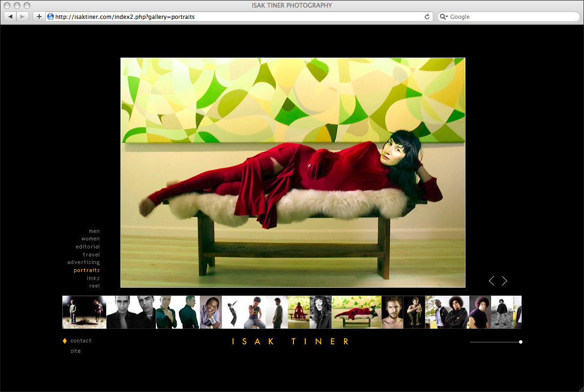Image resolution: width=584 pixels, height=392 pixels.
Task: Open thumbnail of woman in red sitting on bench
Action: [299, 312]
